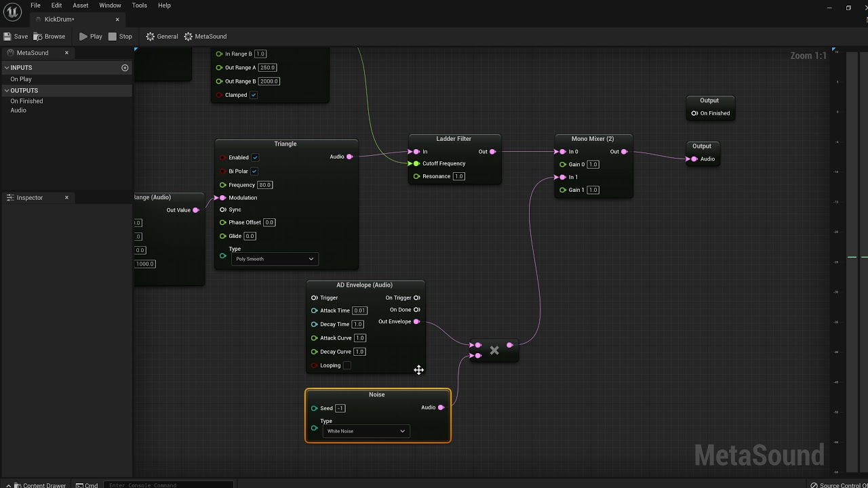Click AD Envelope Out Envelope pin

click(416, 321)
